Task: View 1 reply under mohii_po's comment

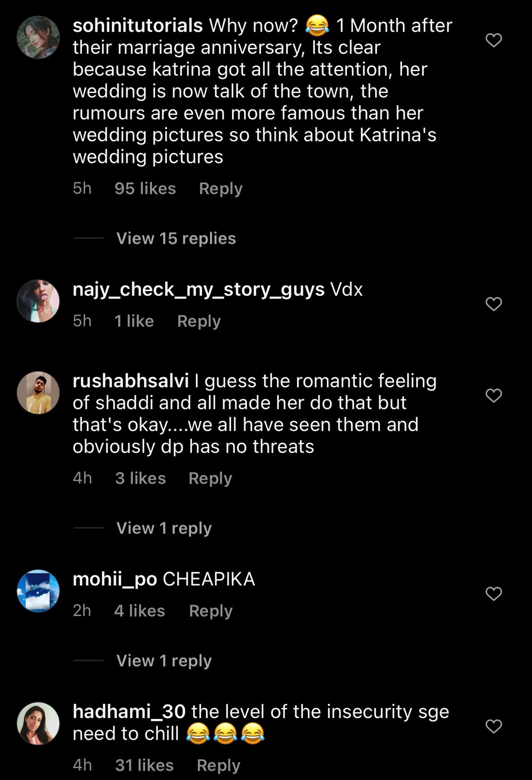Action: [163, 661]
